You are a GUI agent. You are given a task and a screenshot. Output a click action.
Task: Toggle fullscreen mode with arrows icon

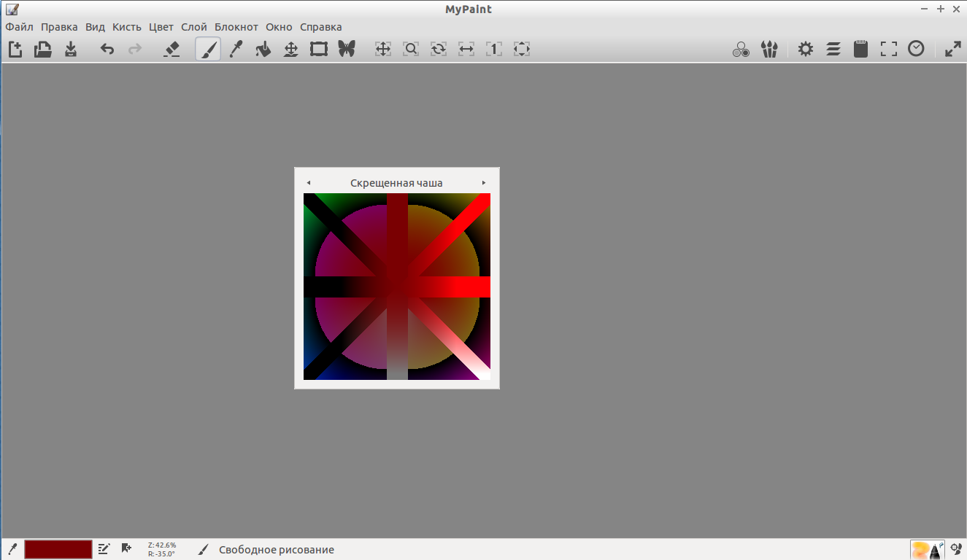coord(953,50)
